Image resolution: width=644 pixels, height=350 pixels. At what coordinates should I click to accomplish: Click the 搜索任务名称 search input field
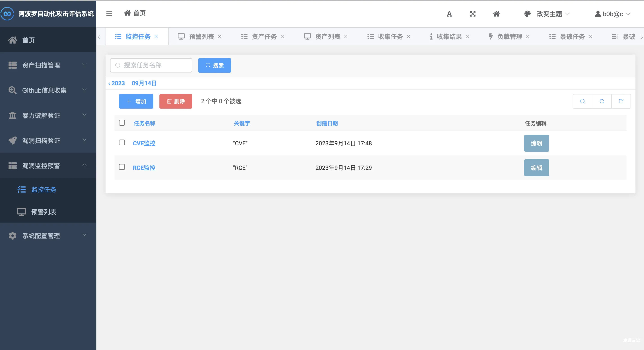(151, 65)
